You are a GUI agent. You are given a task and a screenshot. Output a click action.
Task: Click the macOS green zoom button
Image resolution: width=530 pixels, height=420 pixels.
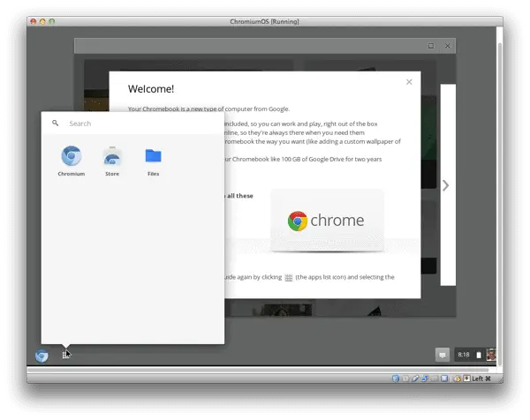[52, 21]
